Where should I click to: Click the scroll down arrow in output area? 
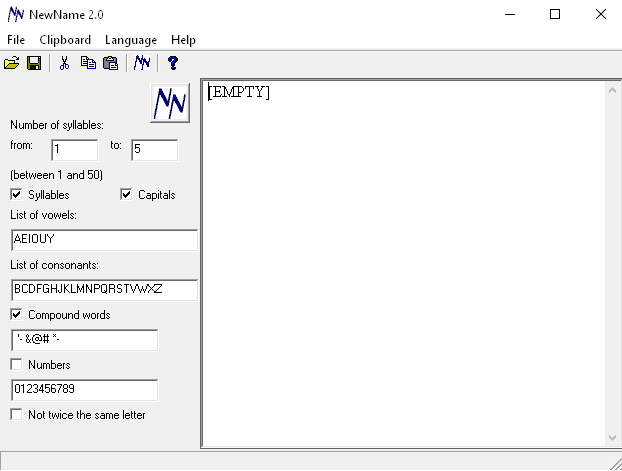[613, 438]
